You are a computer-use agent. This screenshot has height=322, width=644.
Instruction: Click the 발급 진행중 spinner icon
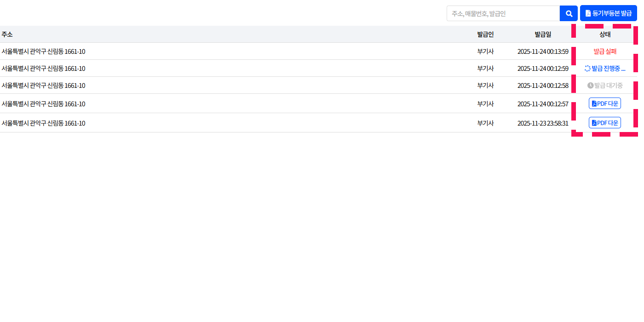click(x=587, y=69)
